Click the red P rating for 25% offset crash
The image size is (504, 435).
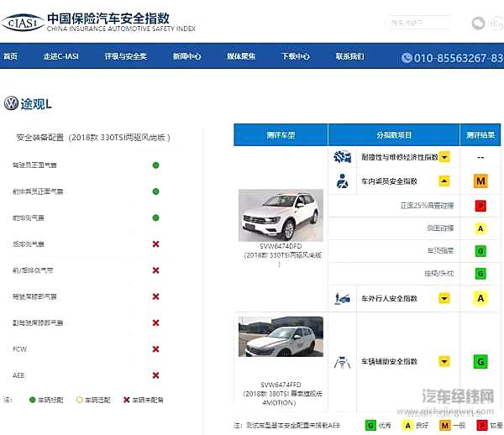(x=480, y=206)
